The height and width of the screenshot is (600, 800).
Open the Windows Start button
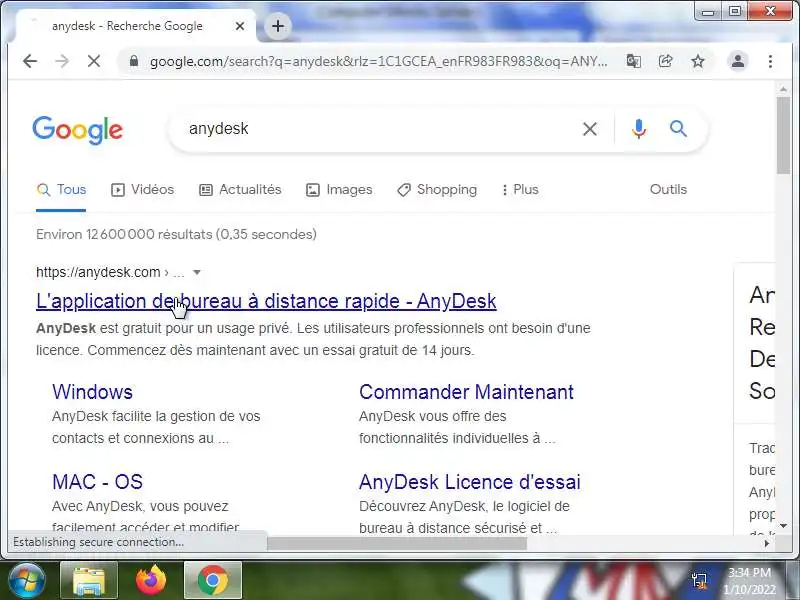[26, 580]
